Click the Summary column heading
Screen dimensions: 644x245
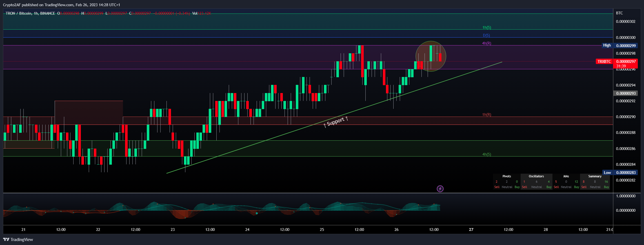pyautogui.click(x=595, y=176)
